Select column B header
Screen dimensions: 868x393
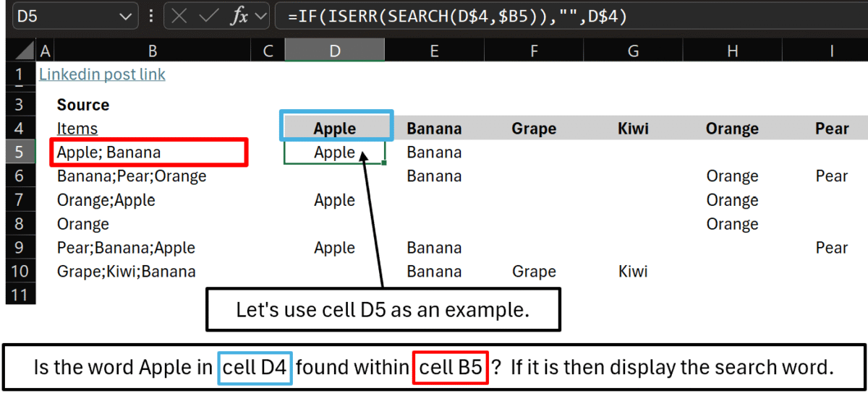coord(153,51)
